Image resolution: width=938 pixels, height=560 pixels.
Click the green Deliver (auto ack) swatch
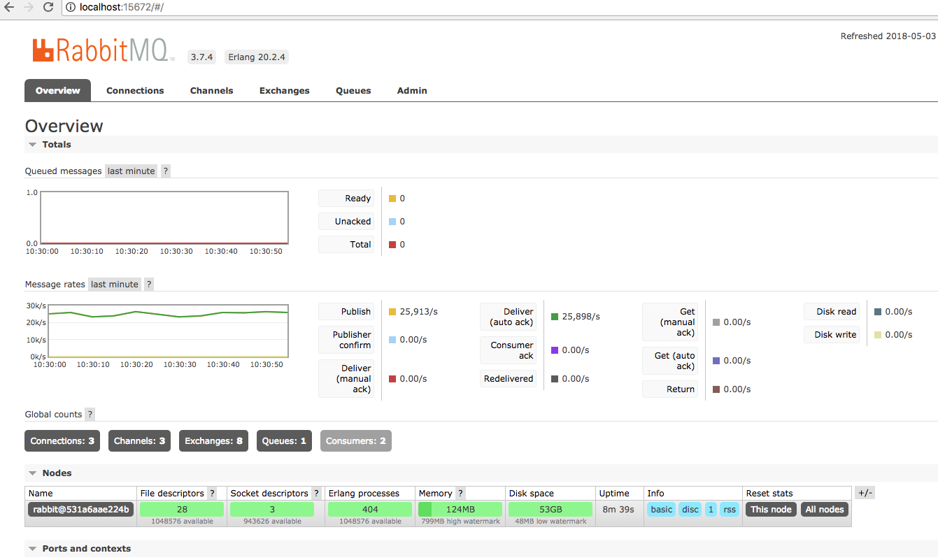coord(555,317)
